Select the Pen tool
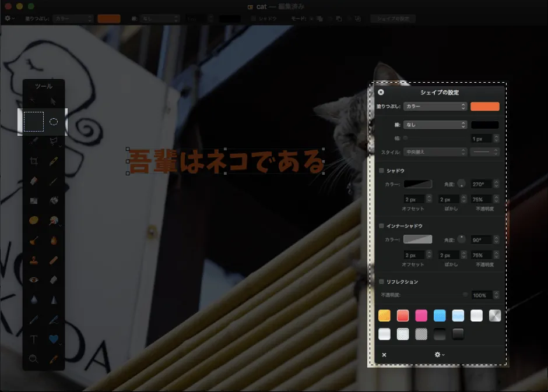Image resolution: width=548 pixels, height=392 pixels. click(34, 320)
